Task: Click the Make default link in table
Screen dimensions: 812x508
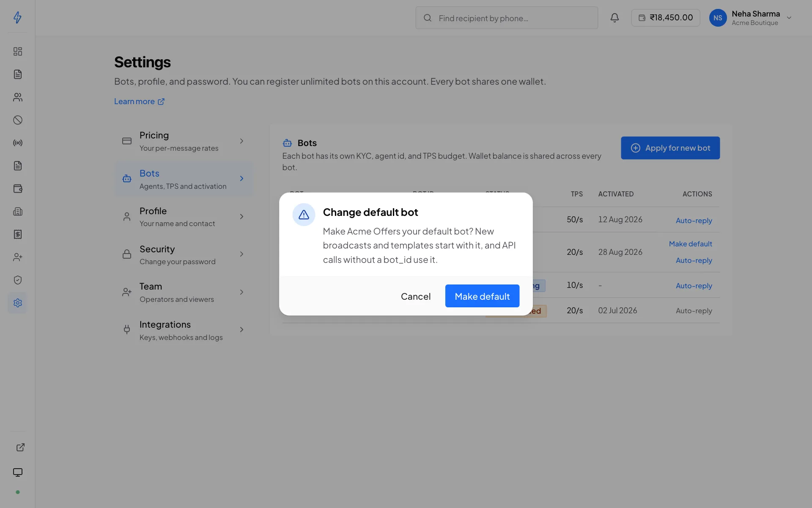Action: coord(690,244)
